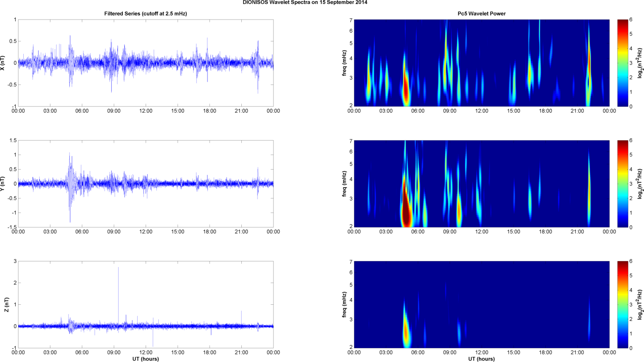Viewport: 644px width, 362px height.
Task: Click the bright patch in the Z spectrogram near 05:00
Action: coord(406,329)
